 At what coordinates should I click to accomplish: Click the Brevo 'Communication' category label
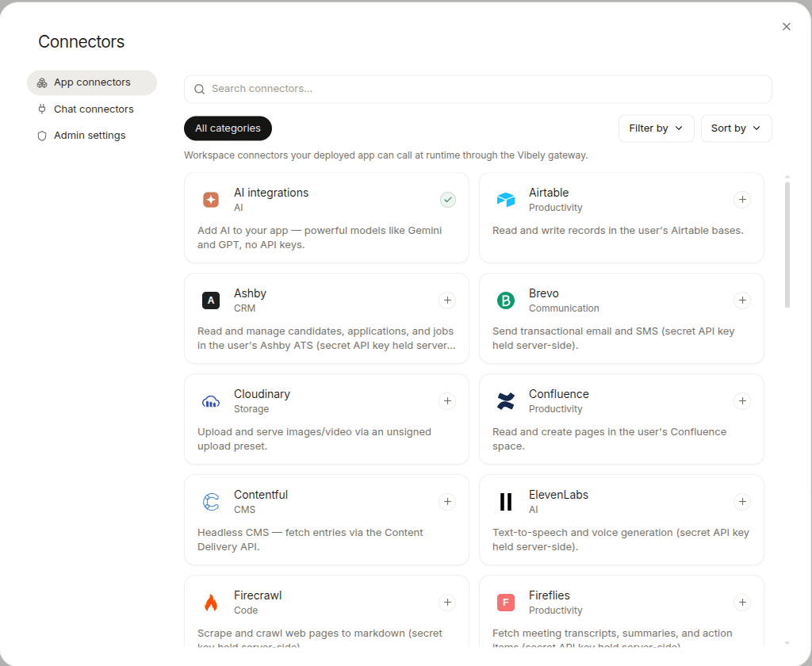coord(564,308)
